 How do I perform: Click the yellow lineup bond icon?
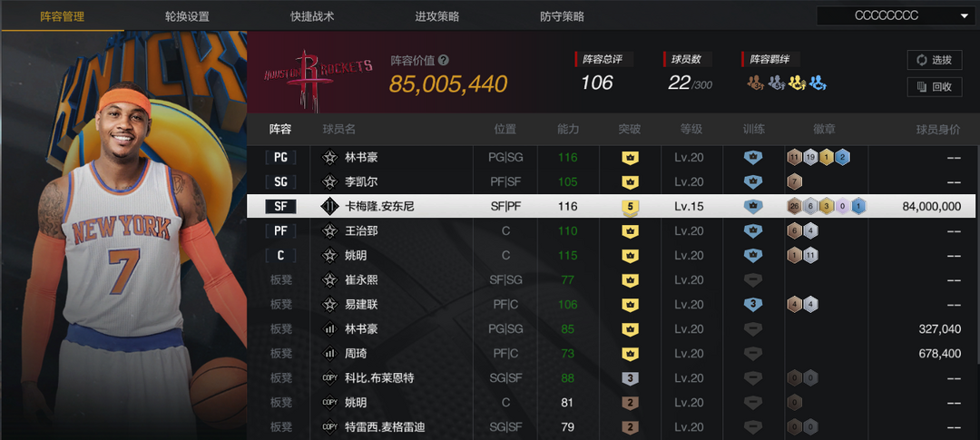[x=797, y=83]
